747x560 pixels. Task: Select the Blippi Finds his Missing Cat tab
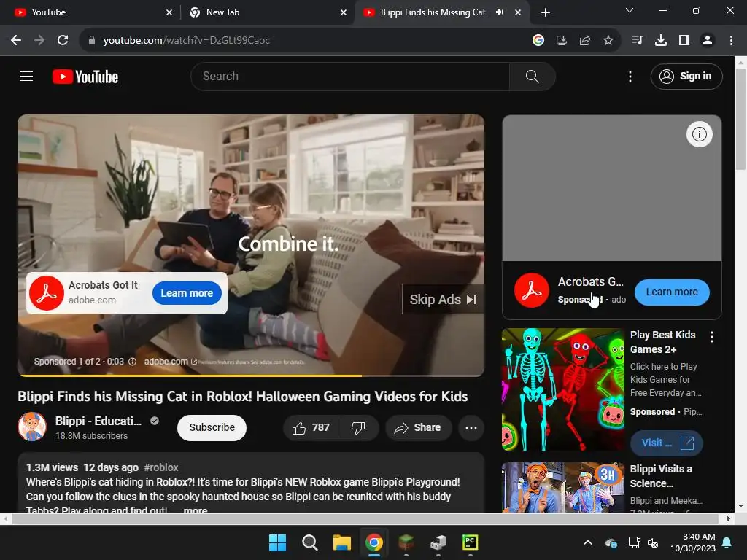tap(433, 12)
